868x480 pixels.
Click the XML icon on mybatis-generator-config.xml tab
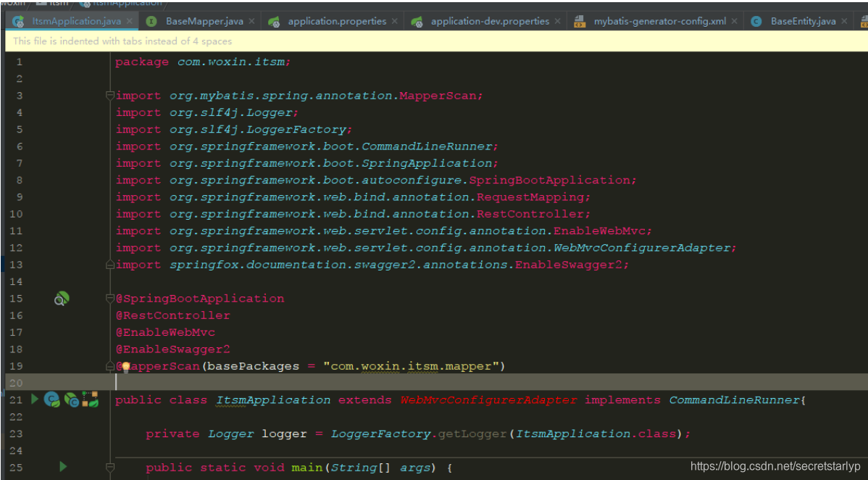click(580, 21)
